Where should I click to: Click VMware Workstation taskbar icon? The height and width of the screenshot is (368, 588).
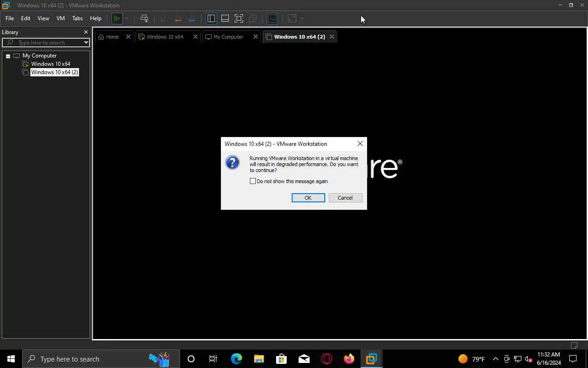click(x=371, y=359)
